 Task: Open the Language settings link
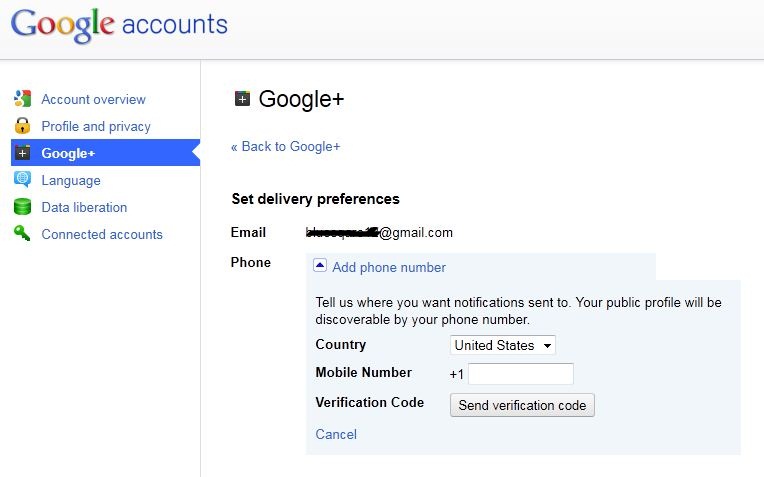(x=71, y=180)
